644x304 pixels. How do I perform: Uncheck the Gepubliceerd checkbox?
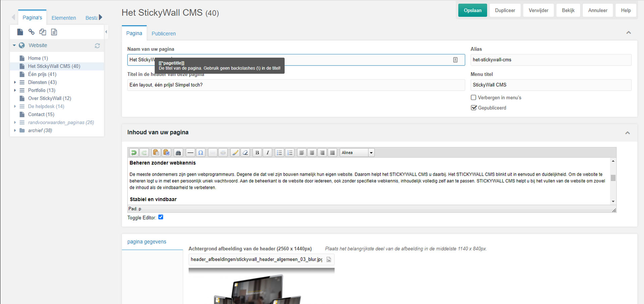pyautogui.click(x=474, y=108)
